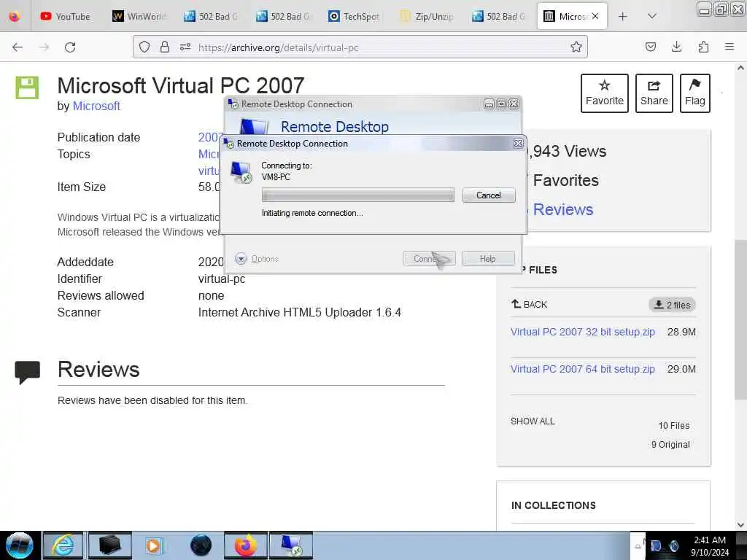The image size is (747, 560).
Task: Open the dark globe app on taskbar
Action: pyautogui.click(x=201, y=545)
